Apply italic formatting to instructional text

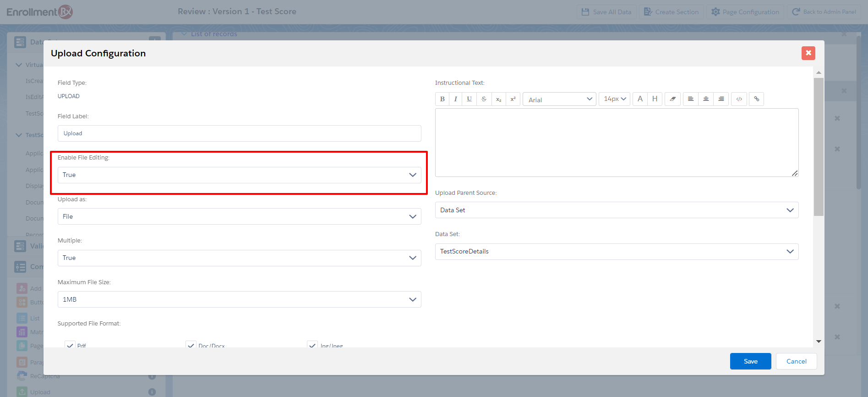[x=455, y=99]
